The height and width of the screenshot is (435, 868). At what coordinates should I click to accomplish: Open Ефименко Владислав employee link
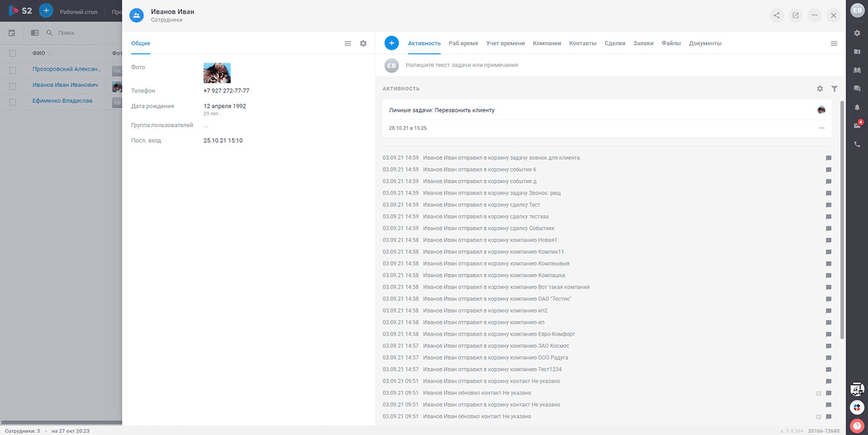(x=62, y=101)
